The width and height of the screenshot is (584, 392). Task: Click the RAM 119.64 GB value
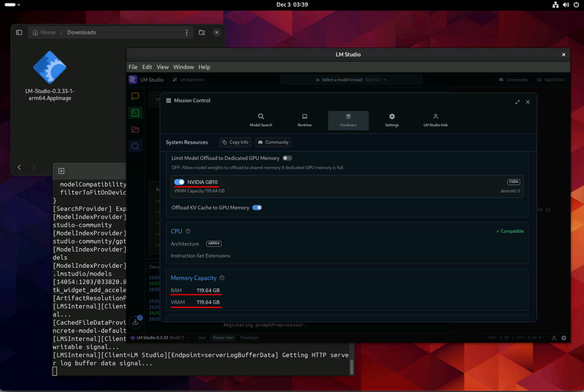(x=208, y=291)
